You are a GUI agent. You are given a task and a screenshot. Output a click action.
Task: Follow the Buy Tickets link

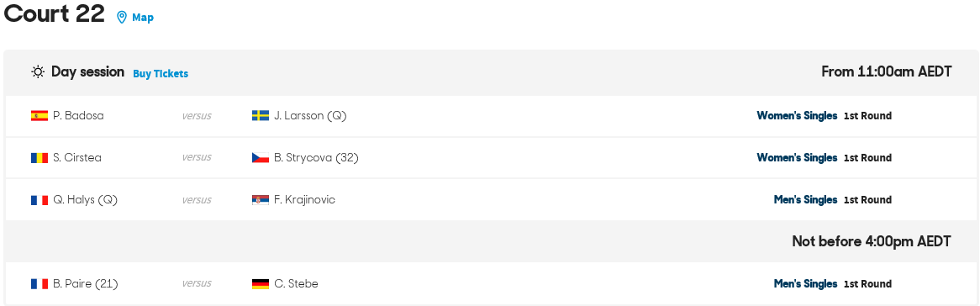[161, 74]
